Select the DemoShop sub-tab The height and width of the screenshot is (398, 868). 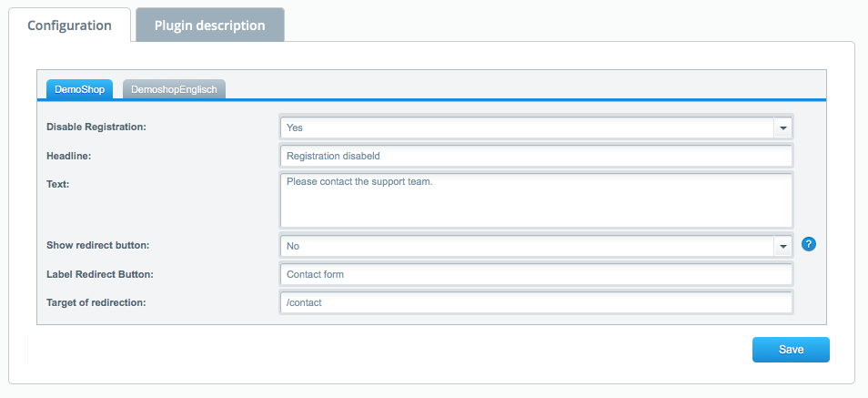(79, 89)
